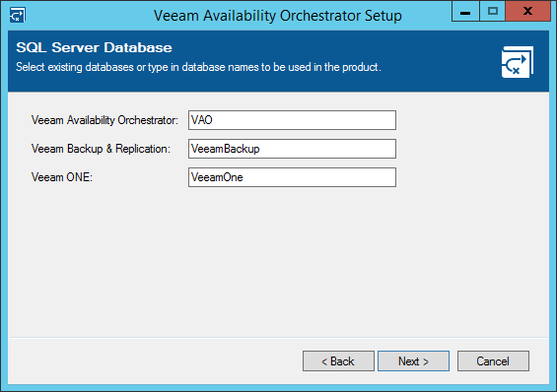Click the Veeam setup icon in title bar
This screenshot has height=392, width=557.
click(18, 15)
